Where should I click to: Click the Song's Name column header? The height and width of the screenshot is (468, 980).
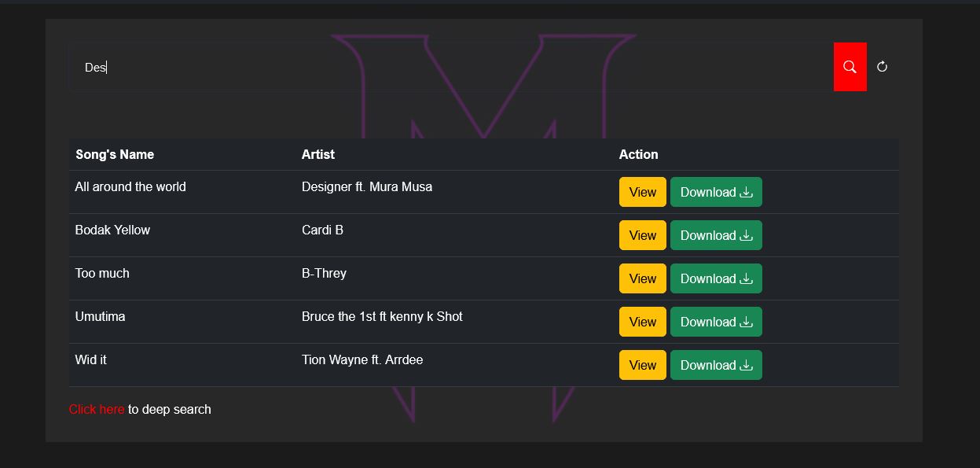tap(115, 154)
